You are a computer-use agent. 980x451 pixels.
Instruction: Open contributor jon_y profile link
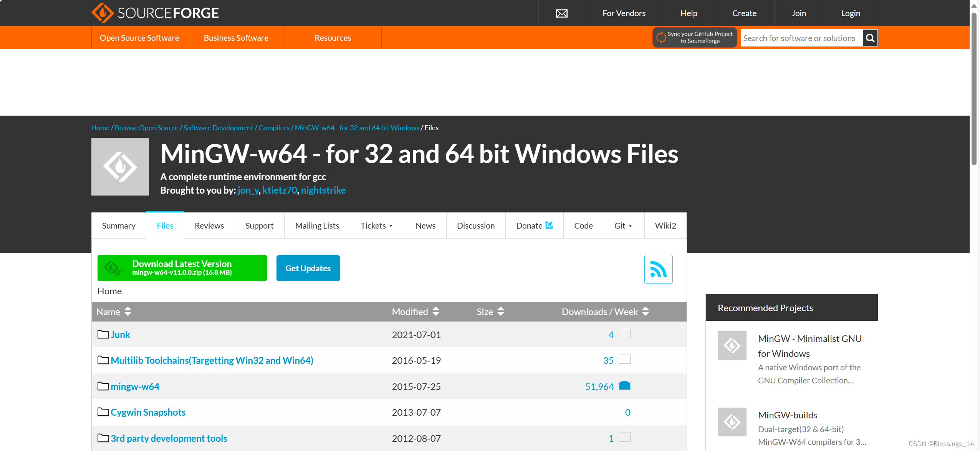[248, 190]
